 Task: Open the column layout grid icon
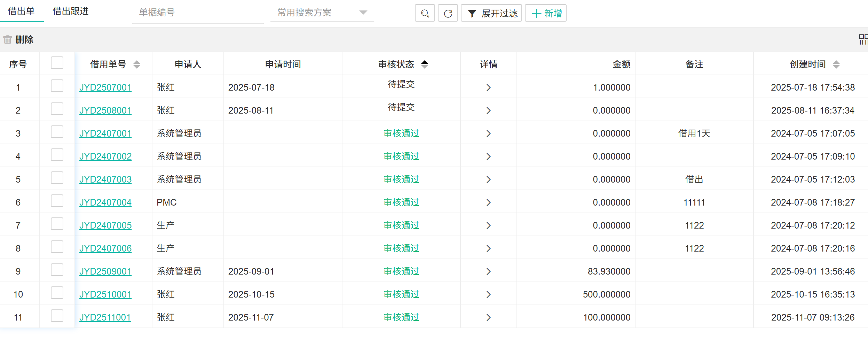[x=863, y=39]
